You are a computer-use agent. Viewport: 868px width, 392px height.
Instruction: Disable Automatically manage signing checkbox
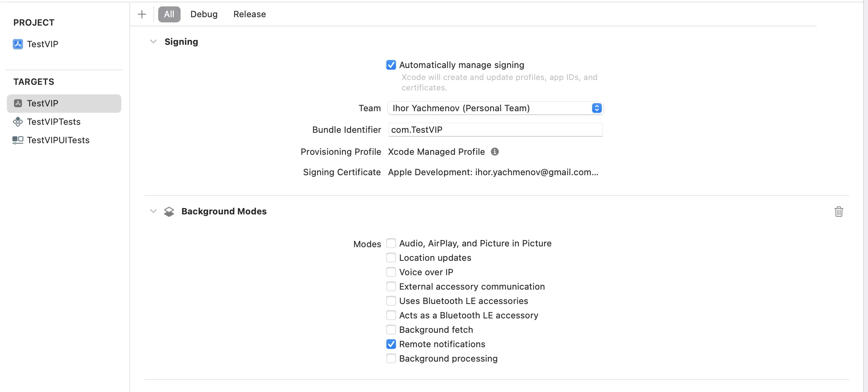point(391,65)
